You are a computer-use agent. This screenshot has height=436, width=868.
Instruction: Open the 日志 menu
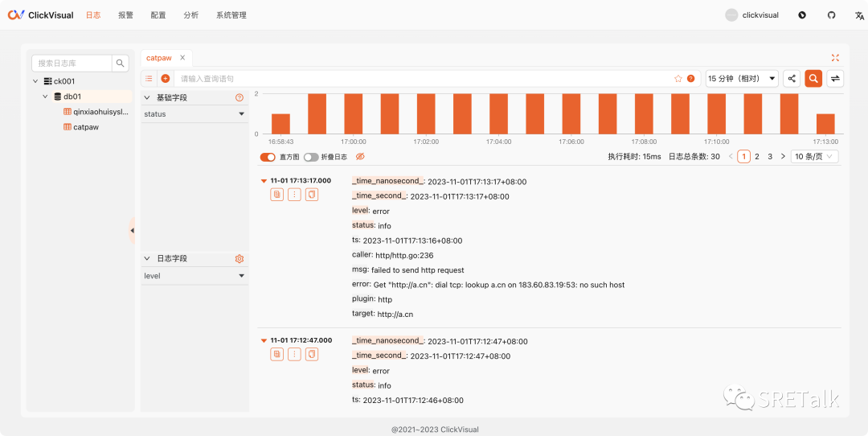[93, 15]
